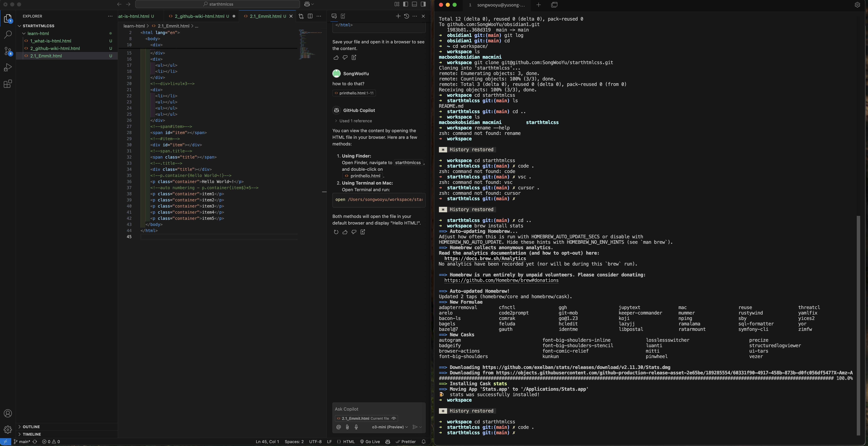Toggle the bottom panel layout button
The width and height of the screenshot is (868, 446).
tap(414, 4)
